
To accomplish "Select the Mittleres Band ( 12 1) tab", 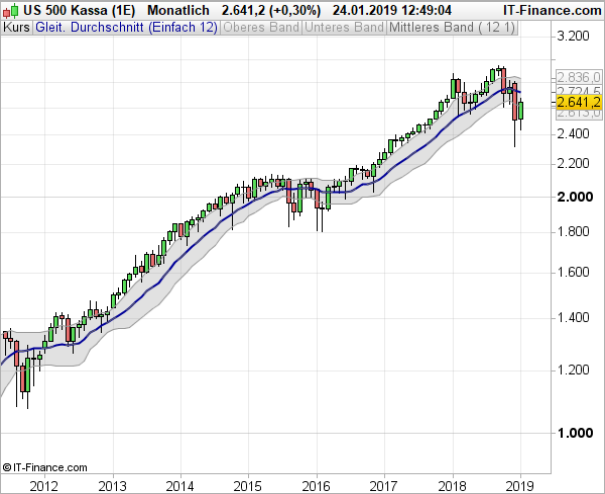I will 452,28.
